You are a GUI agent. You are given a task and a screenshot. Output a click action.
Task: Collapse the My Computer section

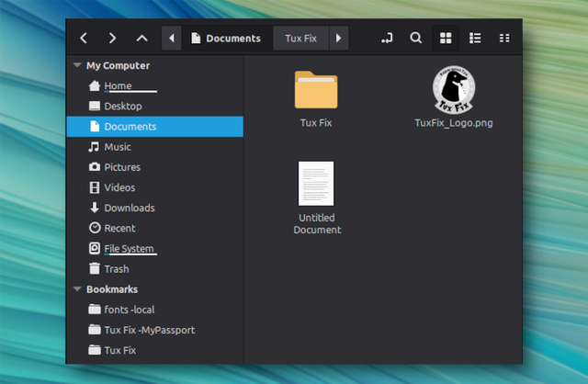tap(77, 65)
